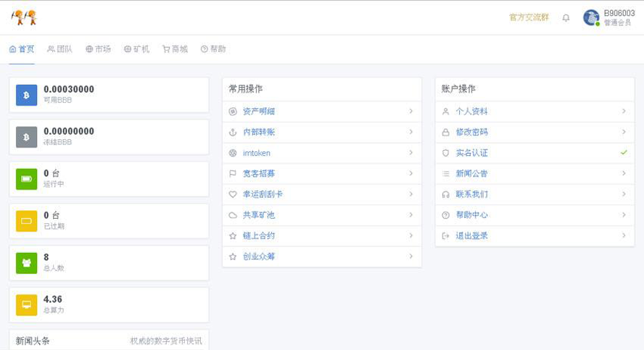Click the shield icon beside 实名认证
Viewport: 644px width, 350px height.
pos(445,153)
